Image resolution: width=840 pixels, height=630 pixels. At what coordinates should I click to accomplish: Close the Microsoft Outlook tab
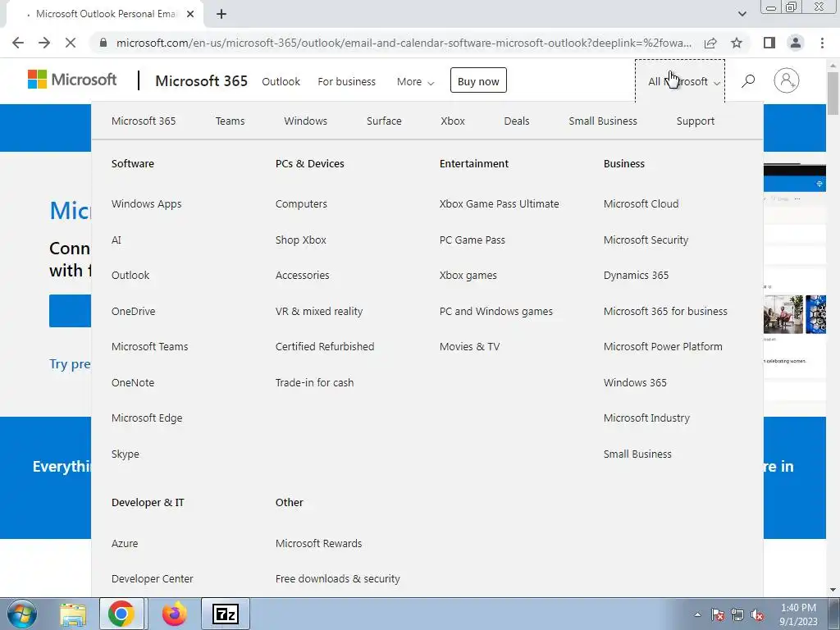point(190,15)
